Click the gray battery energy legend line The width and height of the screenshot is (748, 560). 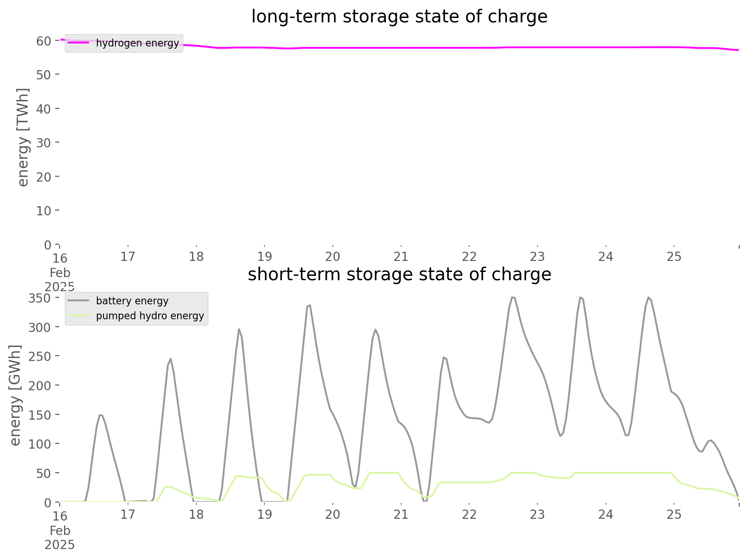(79, 301)
